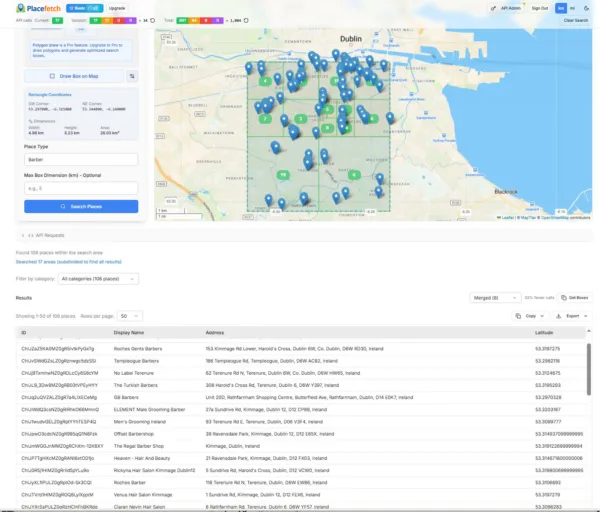Image resolution: width=600 pixels, height=512 pixels.
Task: Click Sign Out in the header
Action: coord(540,7)
